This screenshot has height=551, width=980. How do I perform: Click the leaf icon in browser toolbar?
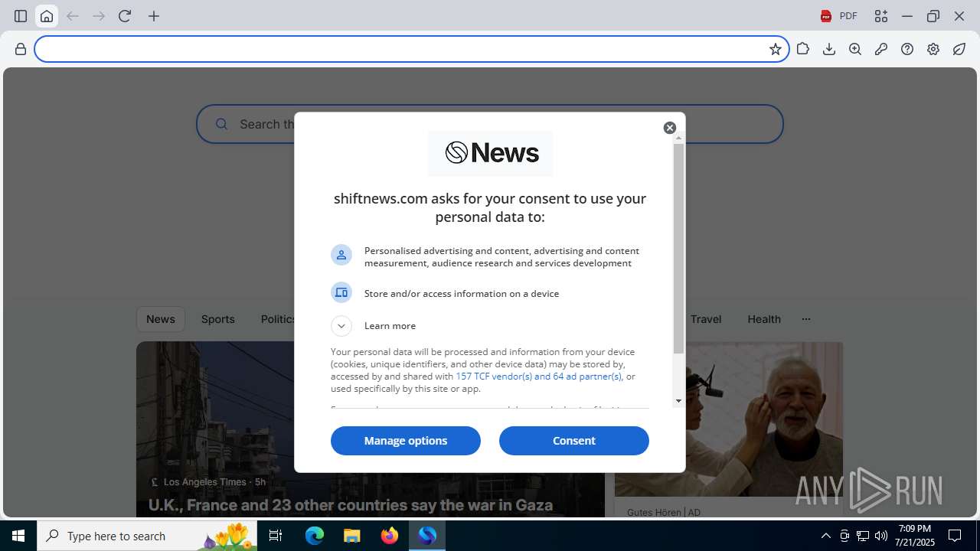point(959,49)
